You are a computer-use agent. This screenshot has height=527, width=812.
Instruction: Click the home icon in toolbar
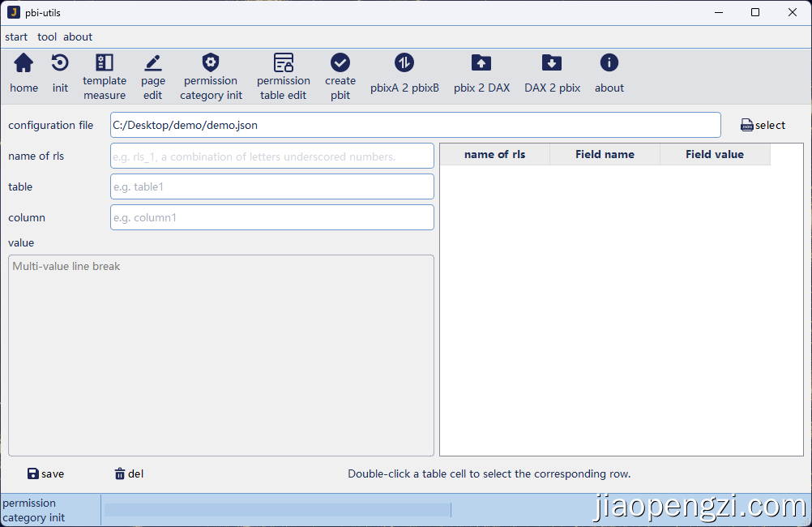24,63
